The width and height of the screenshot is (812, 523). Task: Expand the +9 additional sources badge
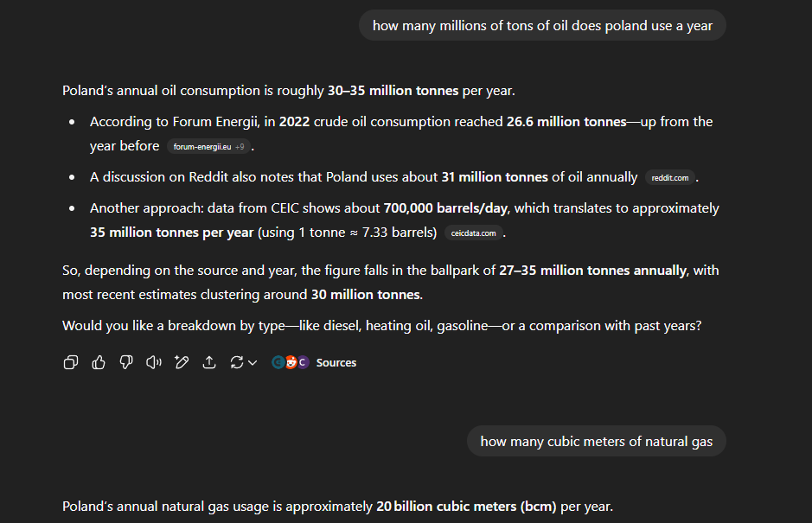pos(240,147)
